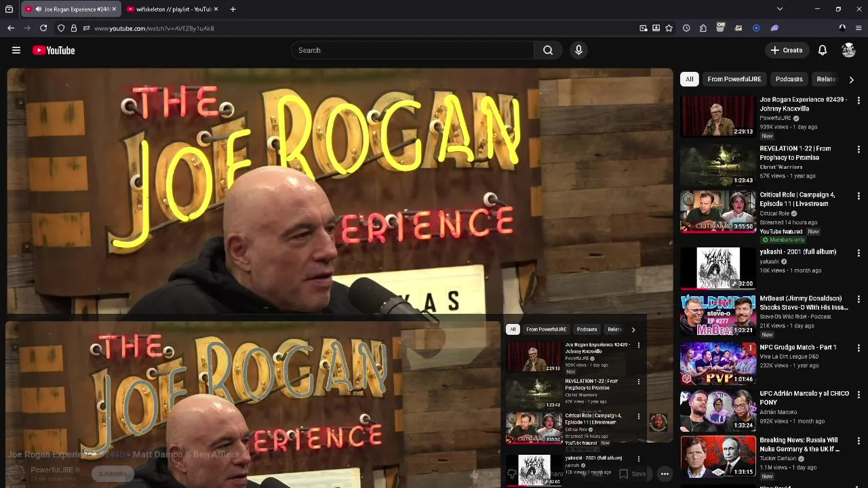This screenshot has height=488, width=868.
Task: Open the MrBeast Steve-O thumbnail
Action: [718, 314]
